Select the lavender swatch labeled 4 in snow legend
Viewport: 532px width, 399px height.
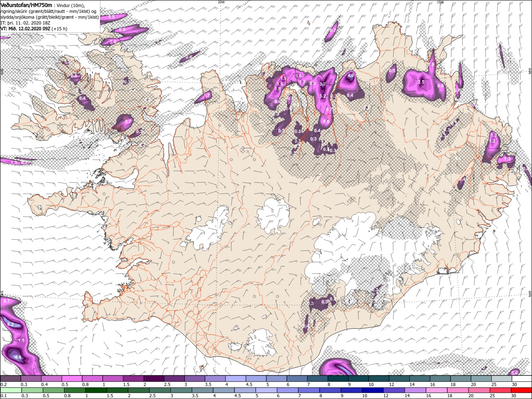[x=235, y=379]
